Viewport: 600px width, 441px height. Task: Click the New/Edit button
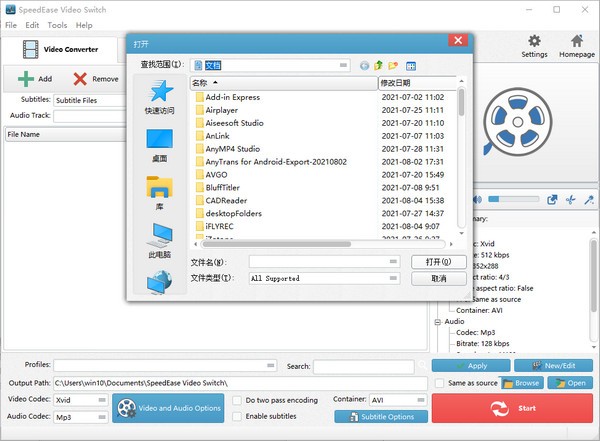click(x=553, y=366)
